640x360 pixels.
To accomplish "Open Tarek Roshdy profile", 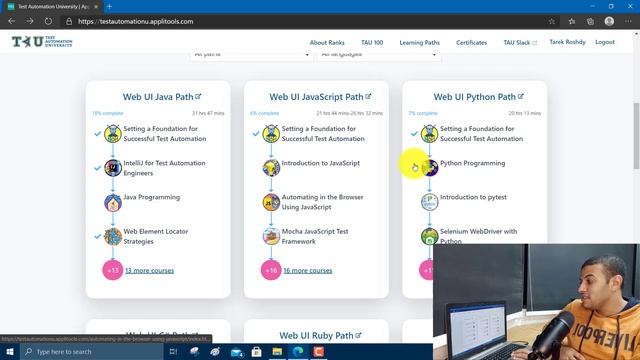I will pyautogui.click(x=567, y=42).
